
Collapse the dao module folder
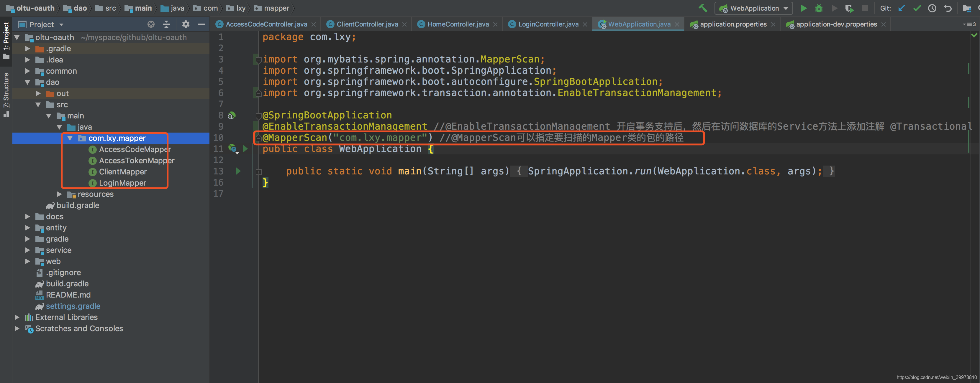(x=27, y=82)
